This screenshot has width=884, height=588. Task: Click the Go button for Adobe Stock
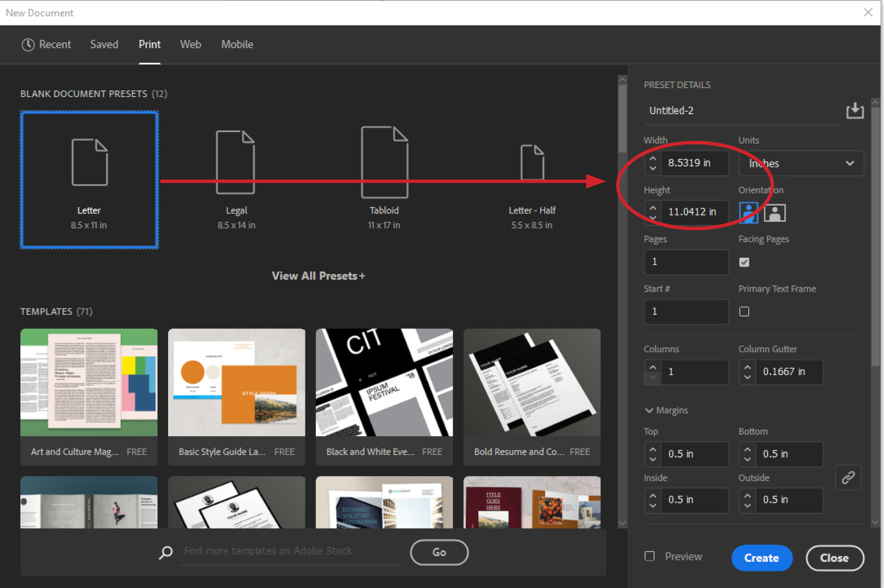(439, 552)
